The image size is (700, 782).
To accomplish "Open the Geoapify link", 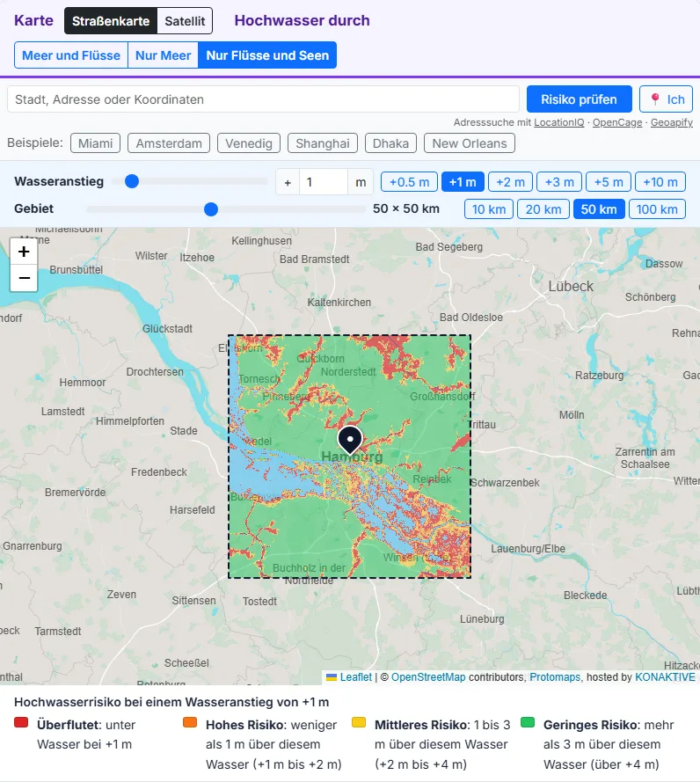I will point(672,122).
